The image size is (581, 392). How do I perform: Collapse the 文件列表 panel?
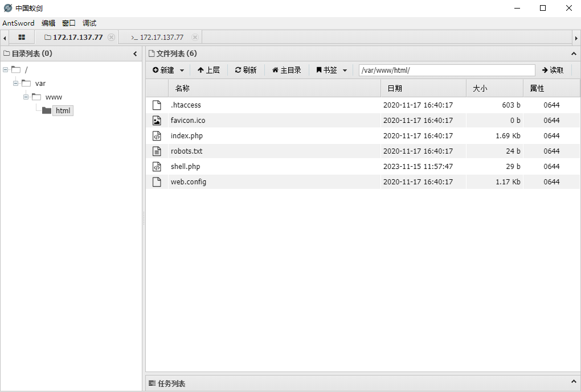[574, 53]
